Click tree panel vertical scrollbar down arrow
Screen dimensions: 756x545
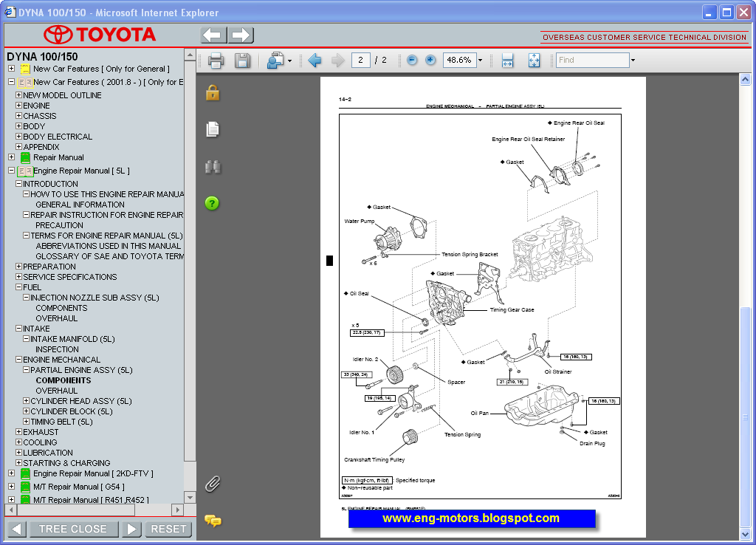point(190,498)
